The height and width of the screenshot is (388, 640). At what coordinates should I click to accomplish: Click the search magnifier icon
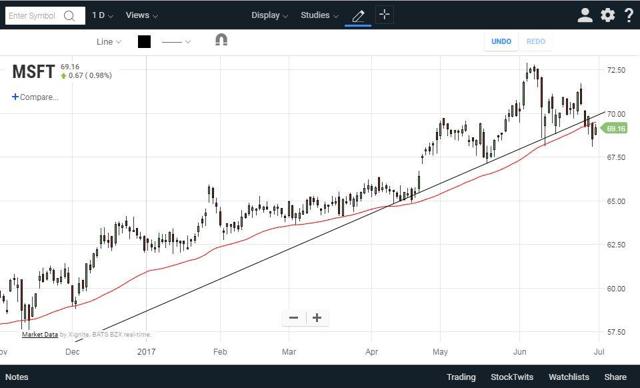click(x=69, y=16)
